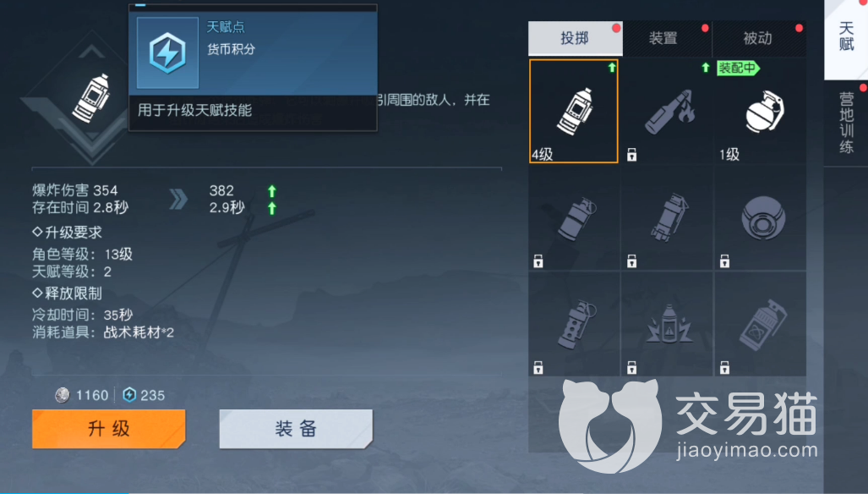Select the locked Molotov cocktail skill

(x=668, y=112)
